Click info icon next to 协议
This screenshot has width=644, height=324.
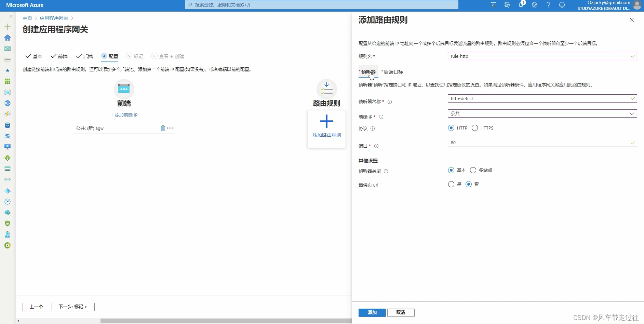373,129
